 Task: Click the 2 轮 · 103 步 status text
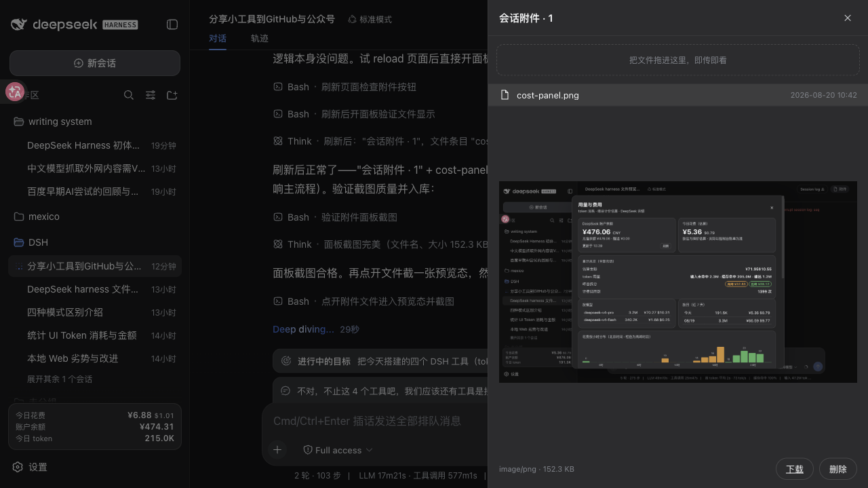point(317,476)
